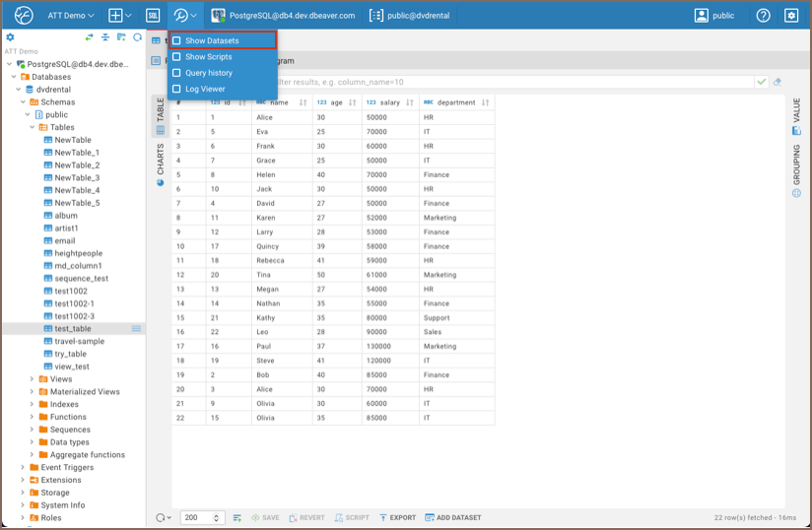The width and height of the screenshot is (812, 530).
Task: Apply the filter with the green checkmark
Action: [762, 82]
